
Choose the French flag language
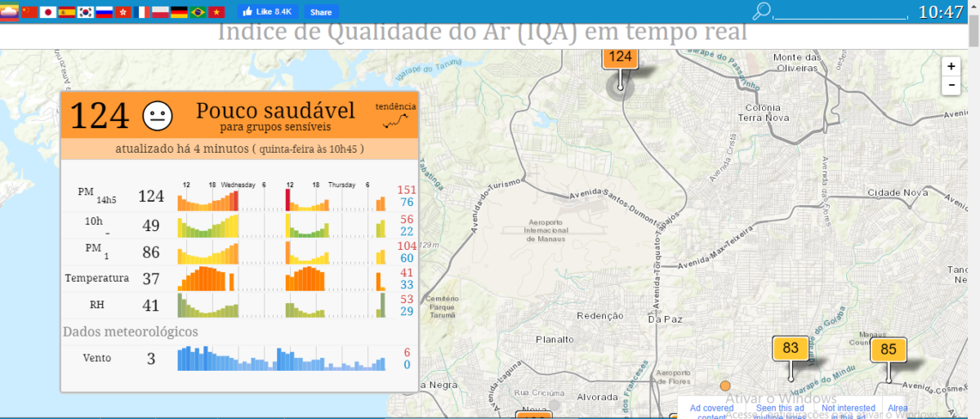click(x=142, y=11)
